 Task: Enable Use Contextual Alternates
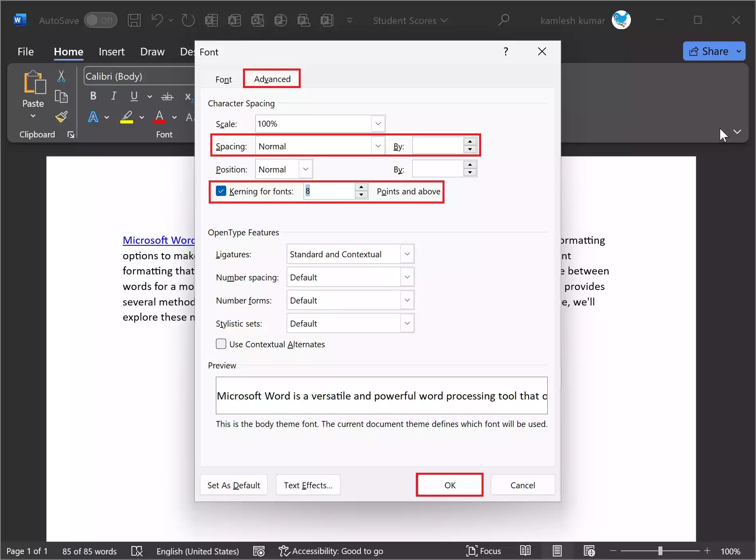point(221,344)
